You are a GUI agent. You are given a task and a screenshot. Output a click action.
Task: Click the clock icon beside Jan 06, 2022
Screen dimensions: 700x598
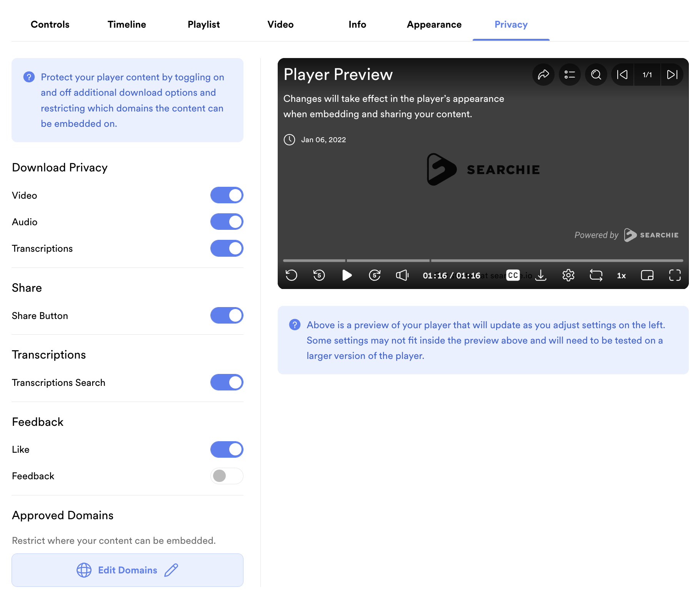pos(289,140)
